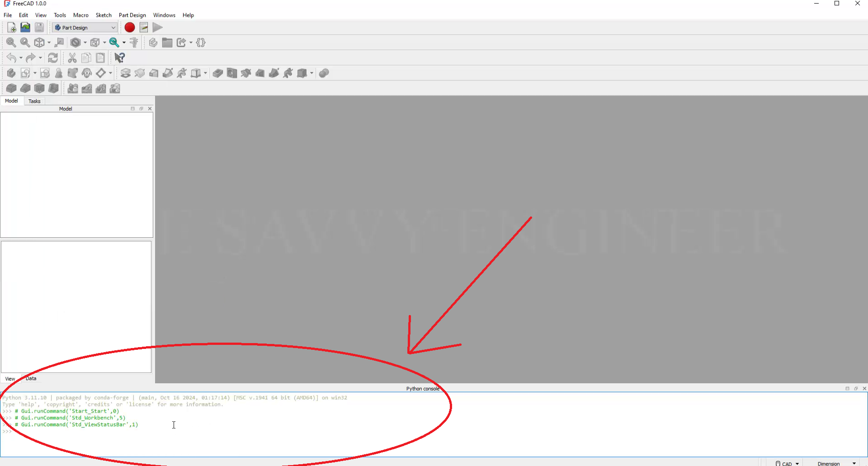This screenshot has height=466, width=868.
Task: Click the scissors Cut icon
Action: tap(72, 58)
